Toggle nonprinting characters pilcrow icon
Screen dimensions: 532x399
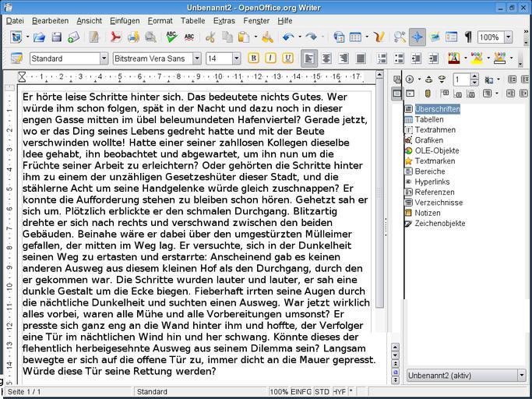click(x=468, y=37)
